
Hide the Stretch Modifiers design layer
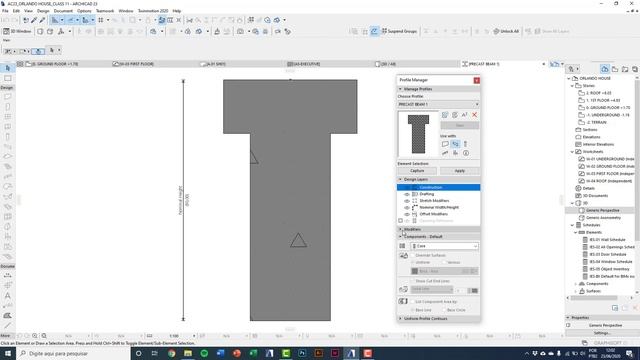point(407,201)
